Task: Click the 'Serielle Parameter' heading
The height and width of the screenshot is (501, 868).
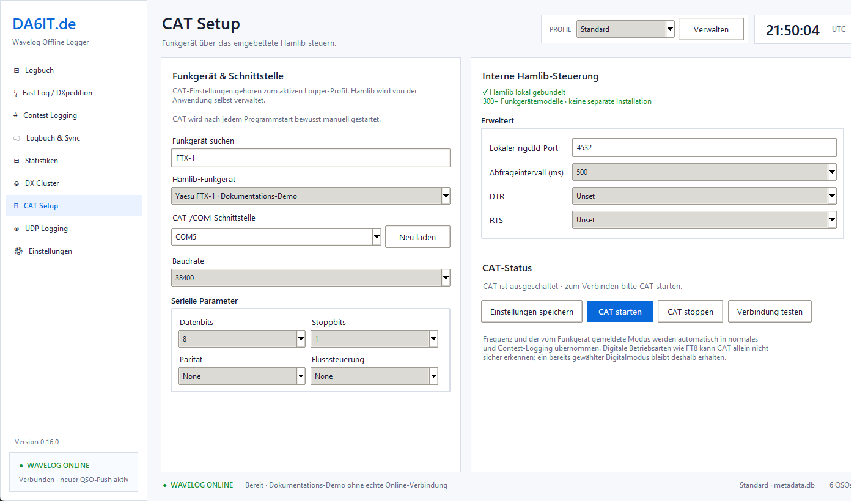Action: (x=205, y=301)
